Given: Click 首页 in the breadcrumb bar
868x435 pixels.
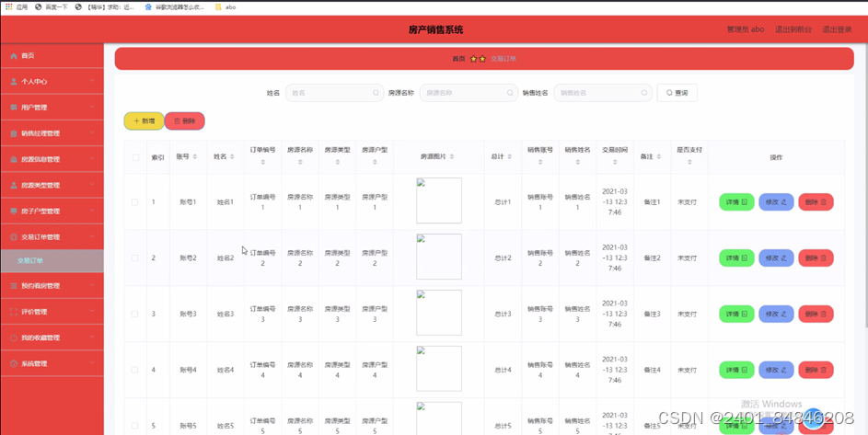Looking at the screenshot, I should click(x=458, y=59).
